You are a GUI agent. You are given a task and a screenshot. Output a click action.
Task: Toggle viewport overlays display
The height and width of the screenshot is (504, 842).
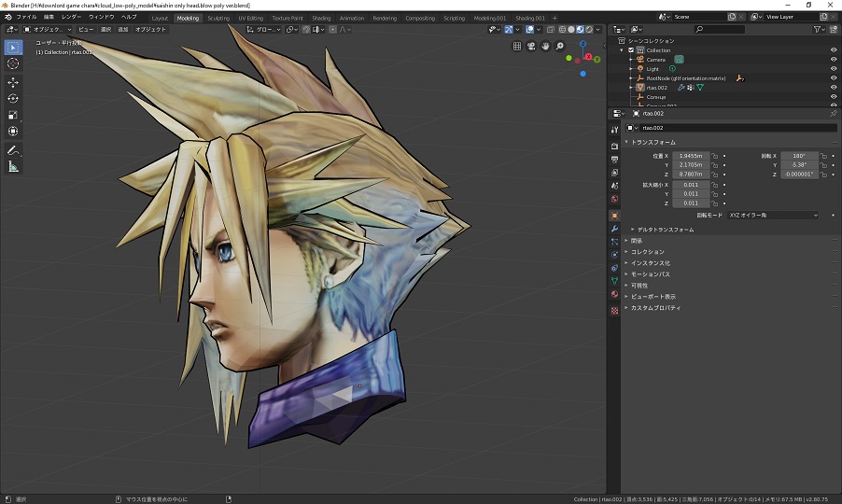click(x=530, y=30)
